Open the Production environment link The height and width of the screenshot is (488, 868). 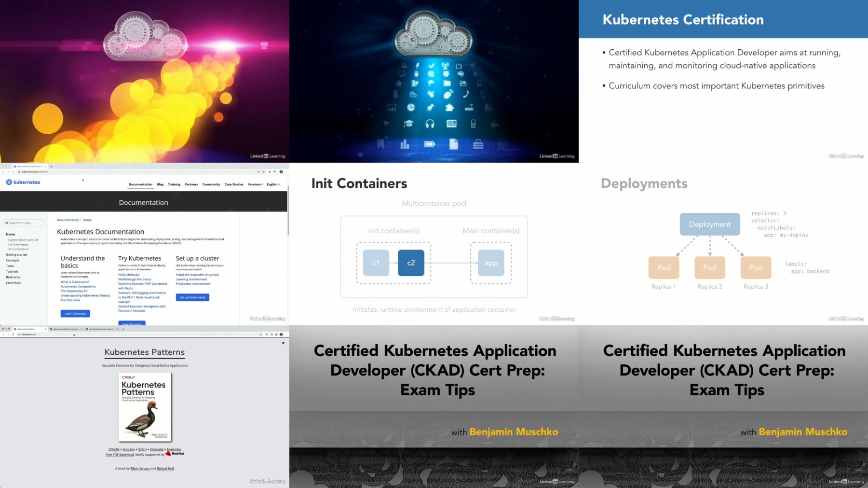click(193, 284)
